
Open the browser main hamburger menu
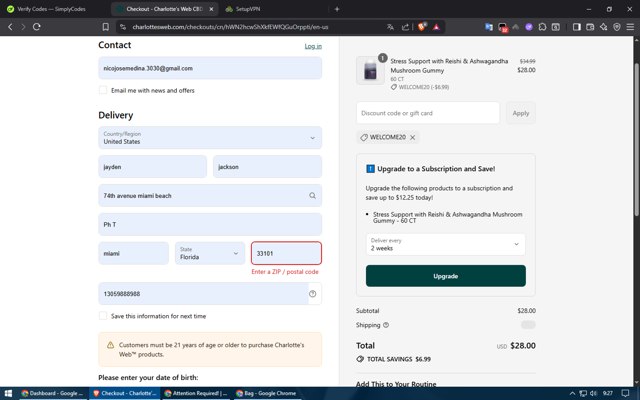tap(630, 27)
